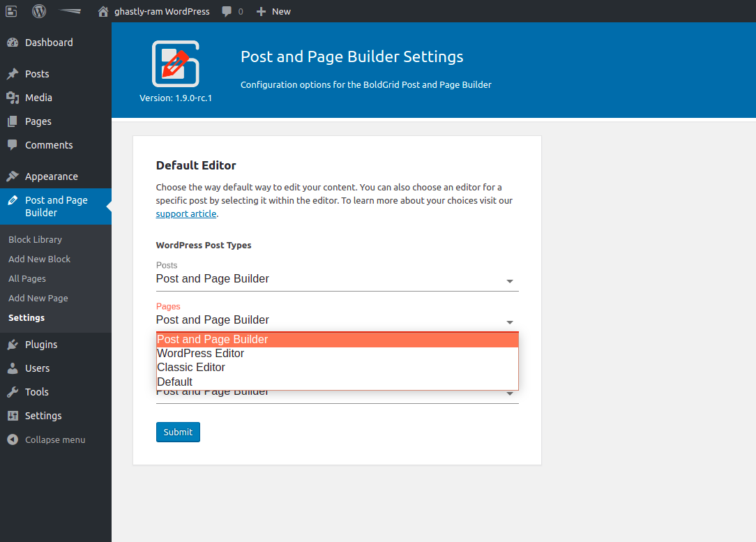Open Plugins menu in sidebar

coord(41,345)
